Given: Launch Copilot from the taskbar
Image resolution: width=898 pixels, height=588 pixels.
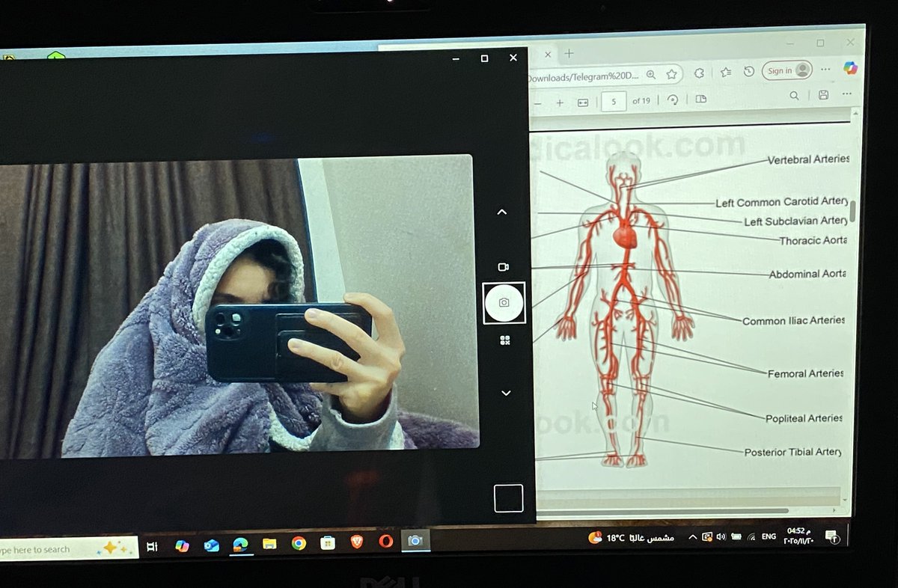Looking at the screenshot, I should click(x=182, y=546).
